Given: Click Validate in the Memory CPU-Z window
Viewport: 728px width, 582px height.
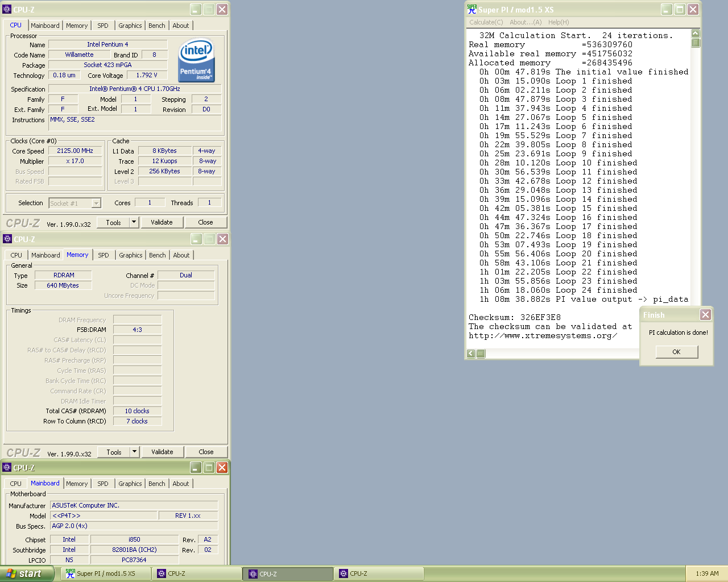Looking at the screenshot, I should 162,452.
